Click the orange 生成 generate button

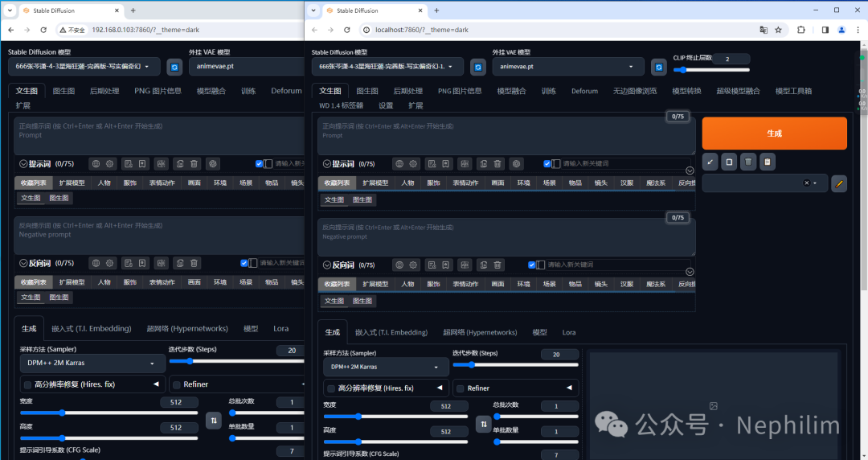(775, 133)
